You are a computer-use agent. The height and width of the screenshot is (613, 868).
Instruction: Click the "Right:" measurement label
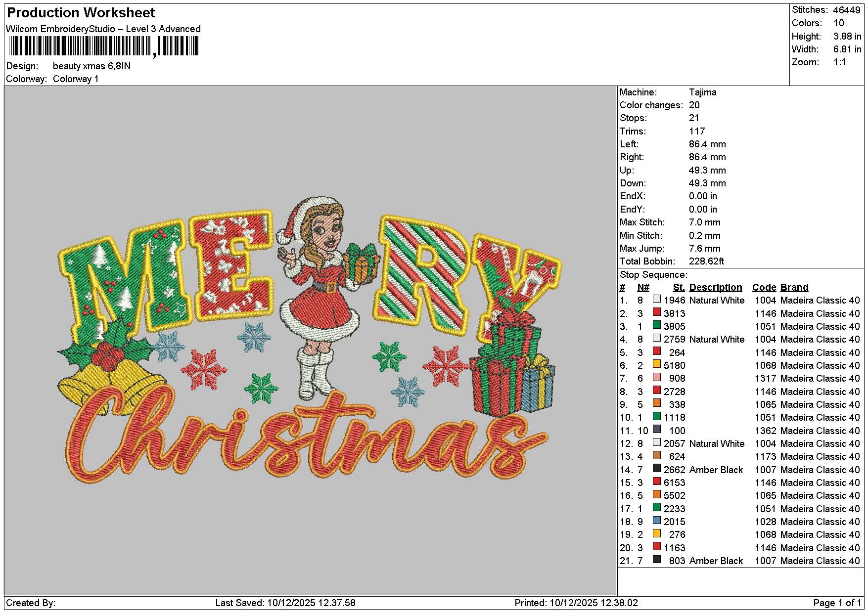[632, 157]
